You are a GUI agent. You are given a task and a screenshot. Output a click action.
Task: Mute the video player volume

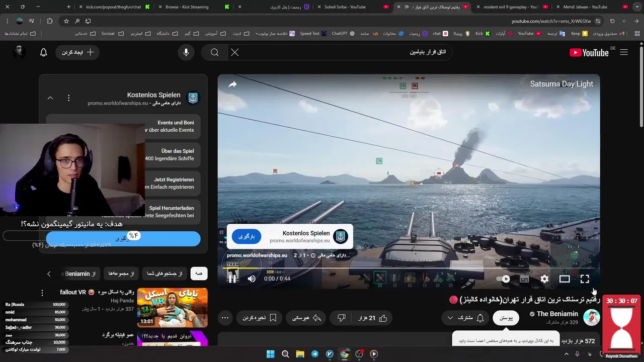252,279
